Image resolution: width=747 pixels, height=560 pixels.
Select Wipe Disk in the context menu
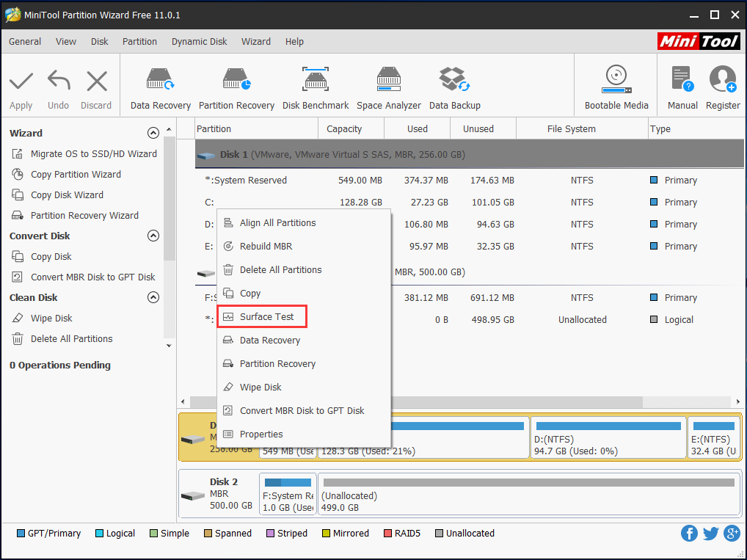pyautogui.click(x=304, y=387)
